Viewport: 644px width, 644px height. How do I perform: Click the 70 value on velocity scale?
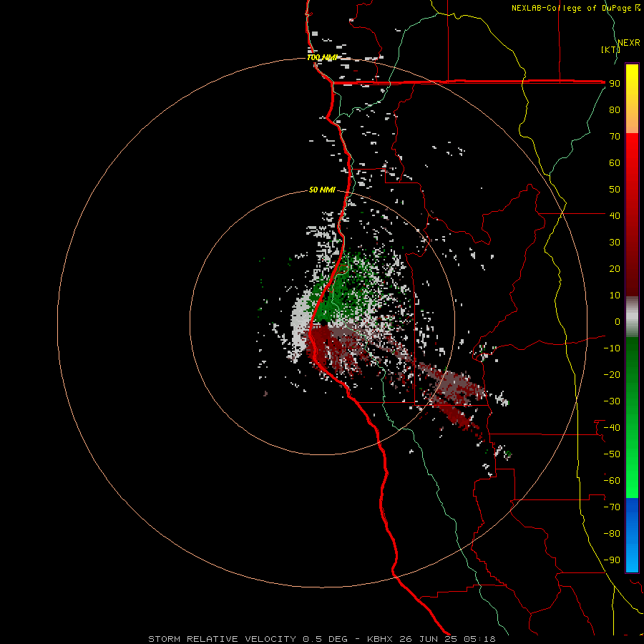point(615,137)
